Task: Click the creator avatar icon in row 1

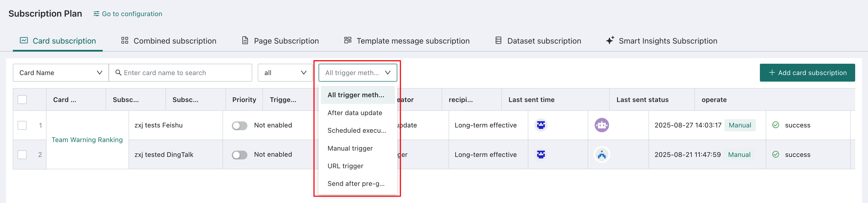Action: 541,125
